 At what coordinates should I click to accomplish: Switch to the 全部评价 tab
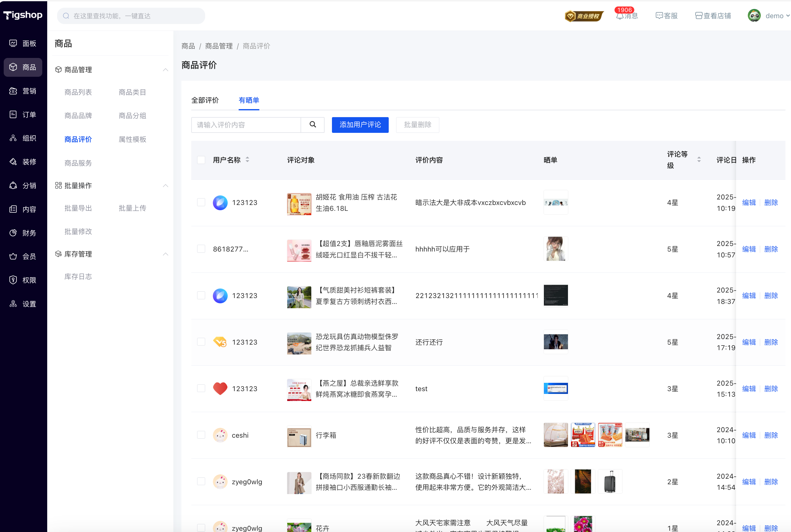tap(205, 100)
